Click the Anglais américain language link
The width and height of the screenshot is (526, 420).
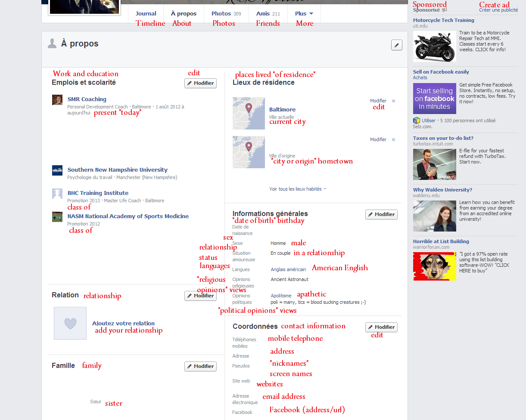[x=289, y=270]
